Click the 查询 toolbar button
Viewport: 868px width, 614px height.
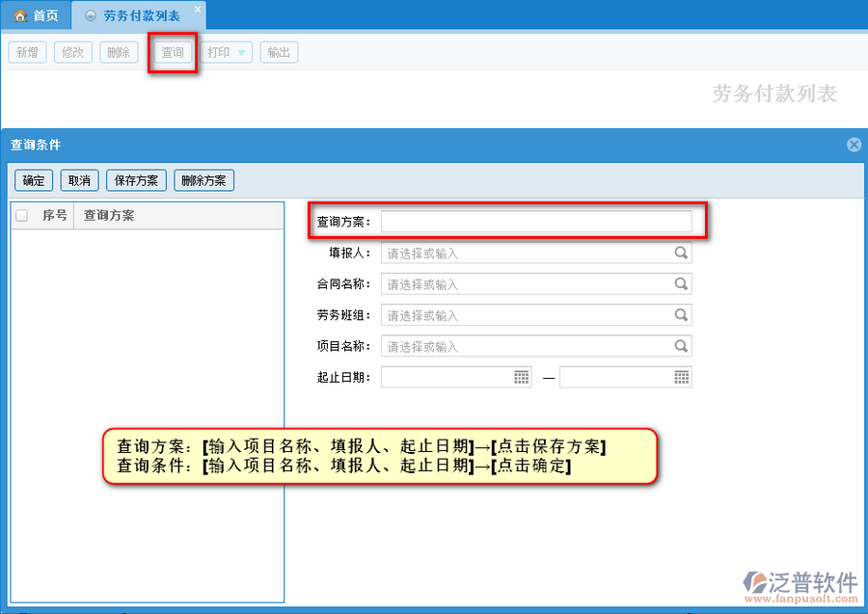(173, 52)
